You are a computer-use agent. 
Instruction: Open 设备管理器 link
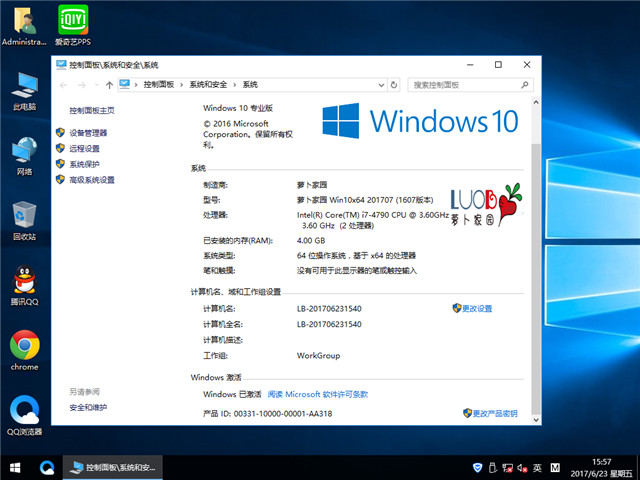point(88,133)
